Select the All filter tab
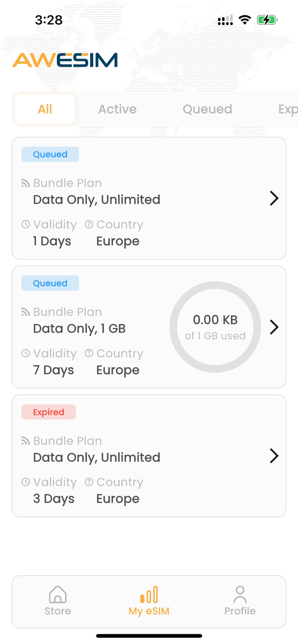 point(45,109)
